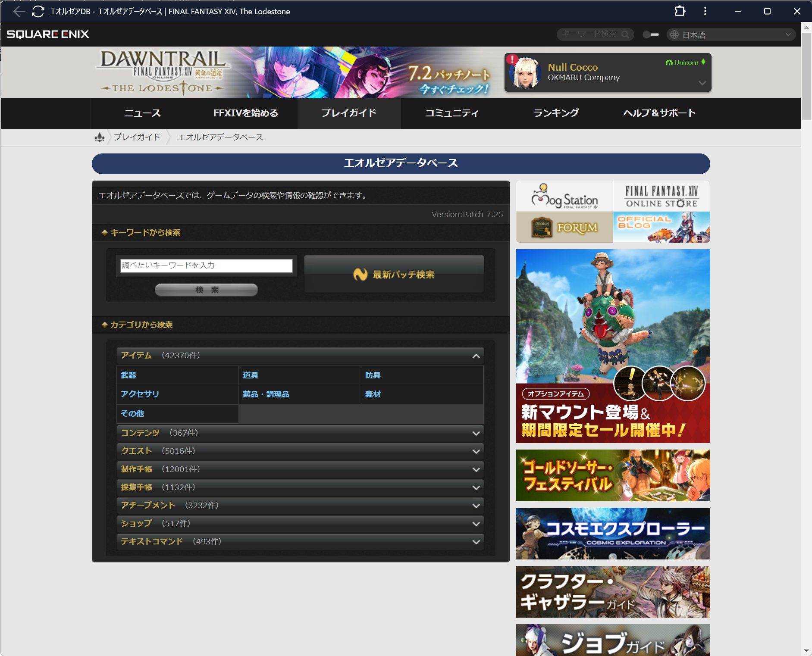
Task: Click the header search magnifier icon
Action: (625, 34)
